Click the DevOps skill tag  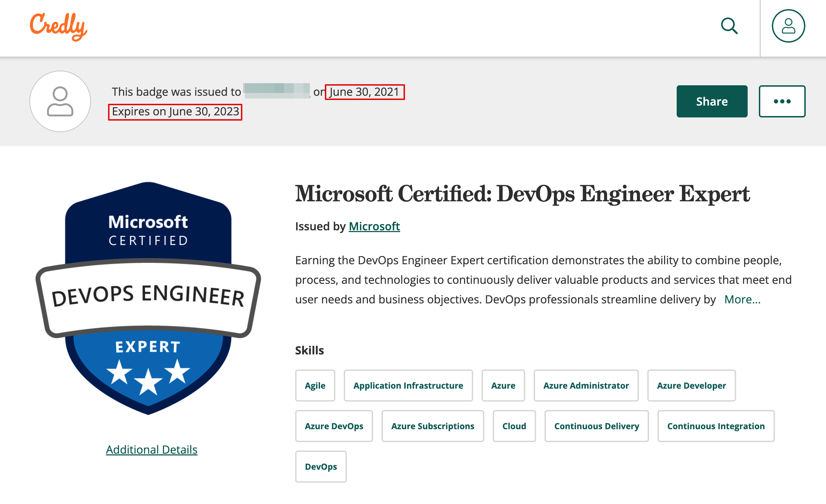[x=321, y=467]
